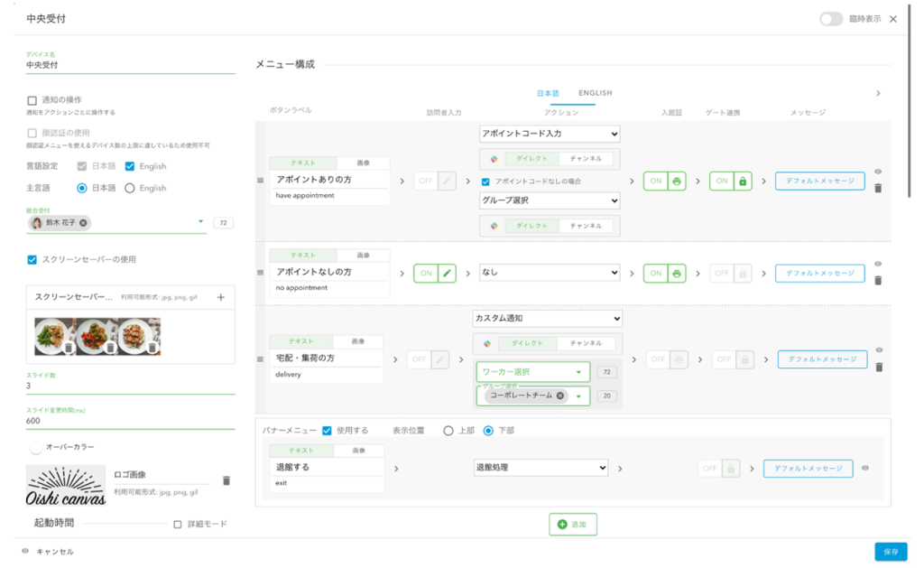Click the lock icon in アポイントありの方 row
This screenshot has width=924, height=568.
click(x=744, y=182)
